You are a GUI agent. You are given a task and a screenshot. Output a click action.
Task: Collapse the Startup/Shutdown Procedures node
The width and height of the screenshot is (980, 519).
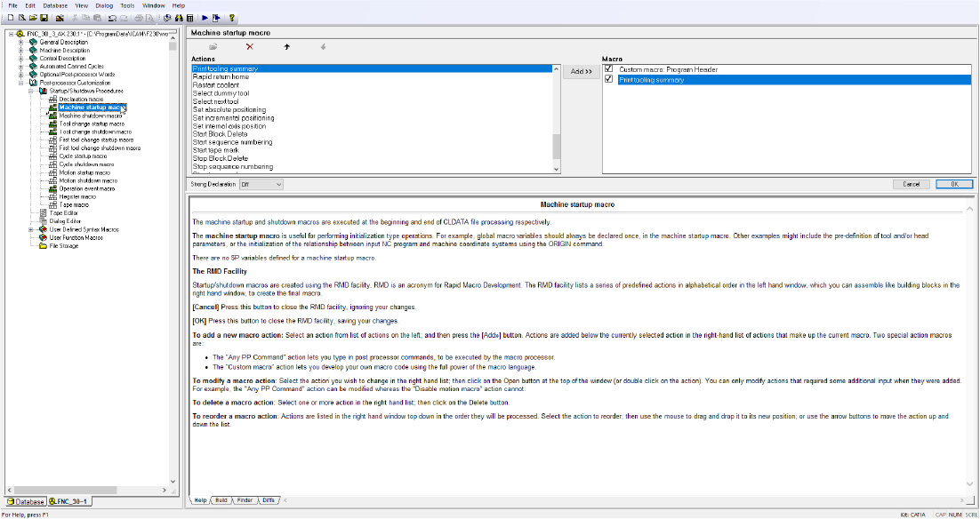pyautogui.click(x=31, y=91)
